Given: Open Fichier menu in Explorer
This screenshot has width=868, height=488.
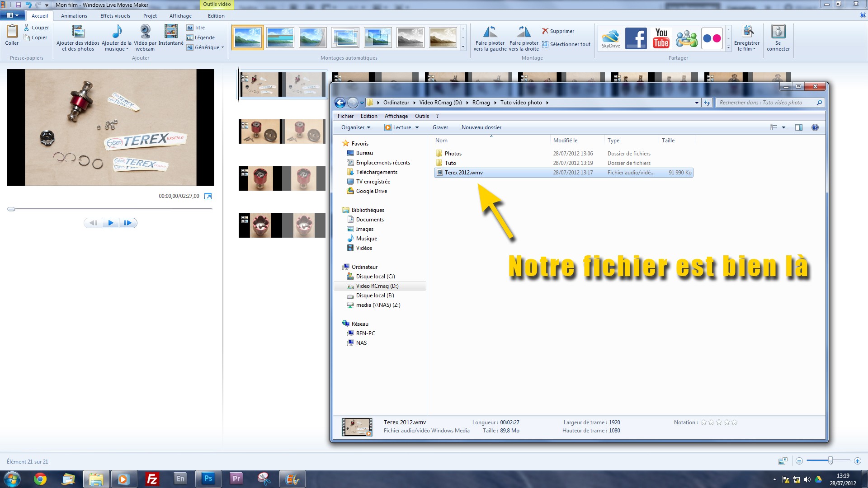Looking at the screenshot, I should click(x=345, y=116).
